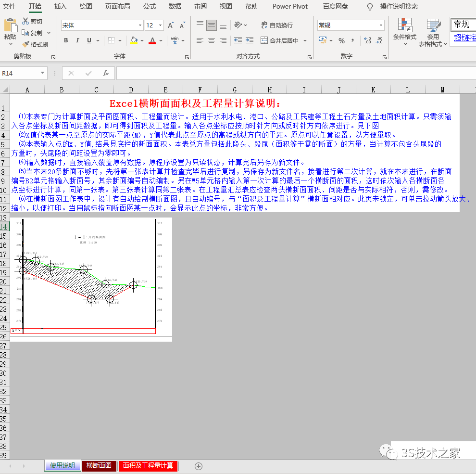Switch to the 插入 ribbon tab
476x474 pixels.
click(x=61, y=6)
